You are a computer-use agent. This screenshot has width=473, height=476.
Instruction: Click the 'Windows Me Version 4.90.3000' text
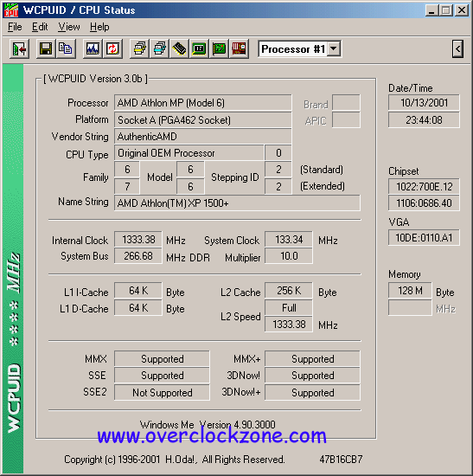(x=208, y=424)
